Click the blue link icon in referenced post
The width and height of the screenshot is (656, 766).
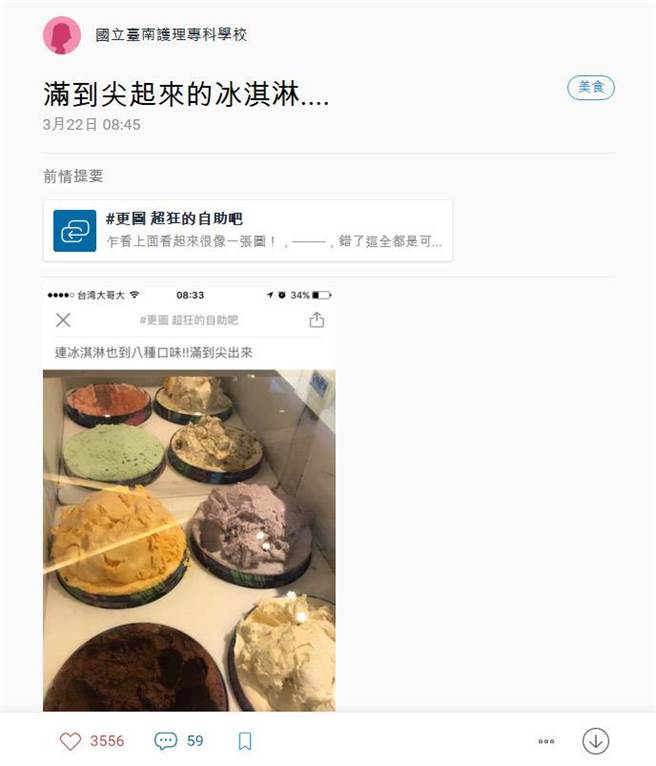click(x=75, y=231)
